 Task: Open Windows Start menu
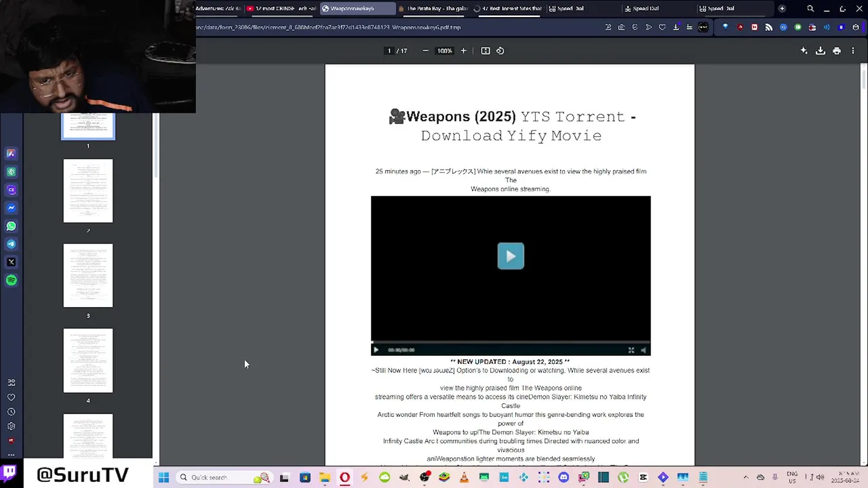point(163,478)
